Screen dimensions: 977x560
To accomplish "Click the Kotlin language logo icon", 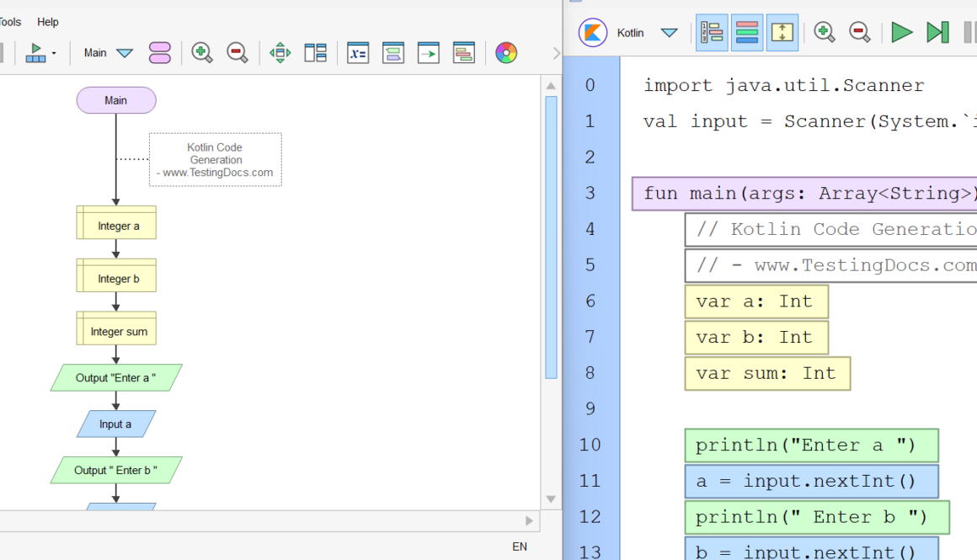I will pyautogui.click(x=593, y=32).
